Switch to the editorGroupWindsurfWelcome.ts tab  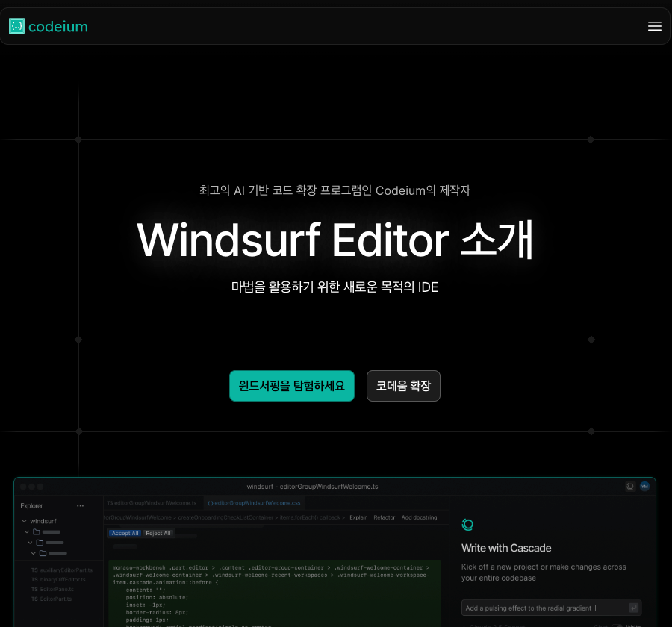pos(152,502)
